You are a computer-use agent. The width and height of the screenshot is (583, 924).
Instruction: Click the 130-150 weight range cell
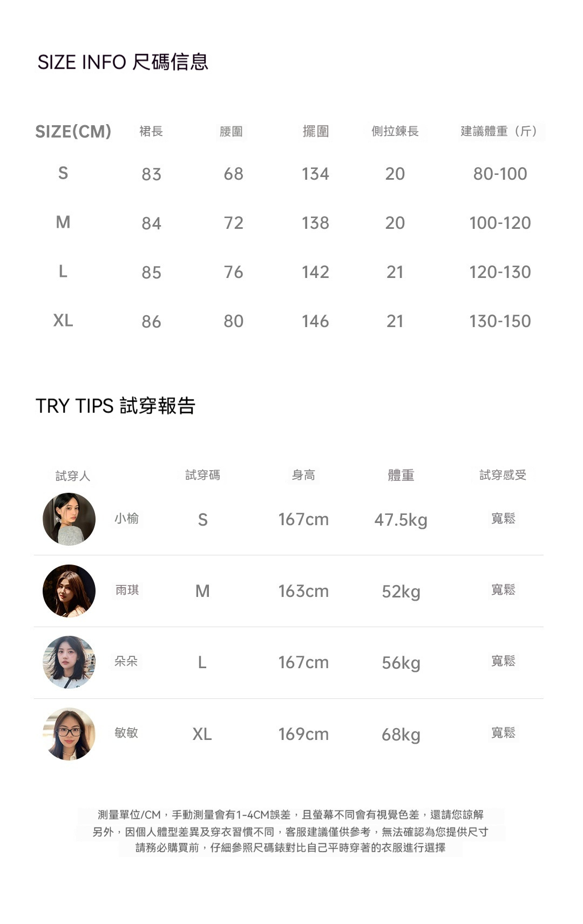click(x=500, y=321)
